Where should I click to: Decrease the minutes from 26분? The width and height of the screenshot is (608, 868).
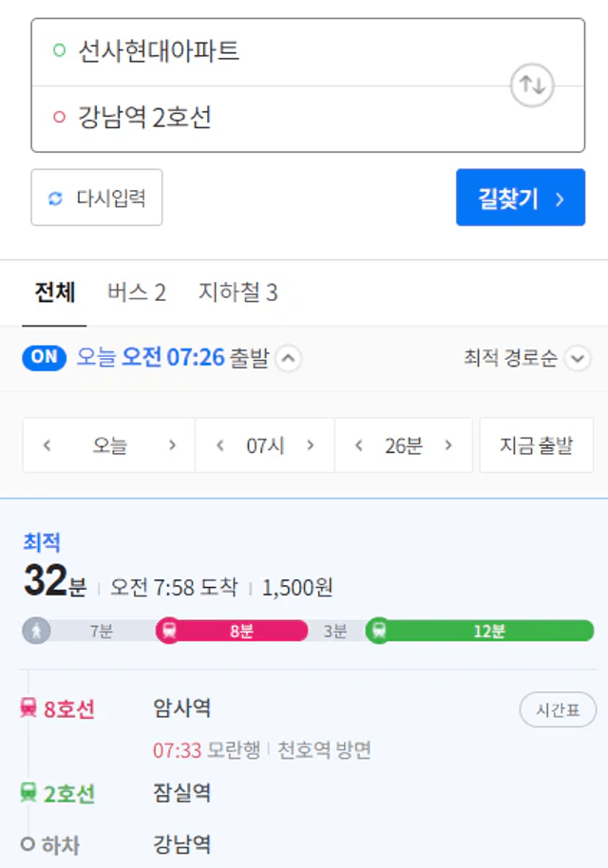pos(359,445)
